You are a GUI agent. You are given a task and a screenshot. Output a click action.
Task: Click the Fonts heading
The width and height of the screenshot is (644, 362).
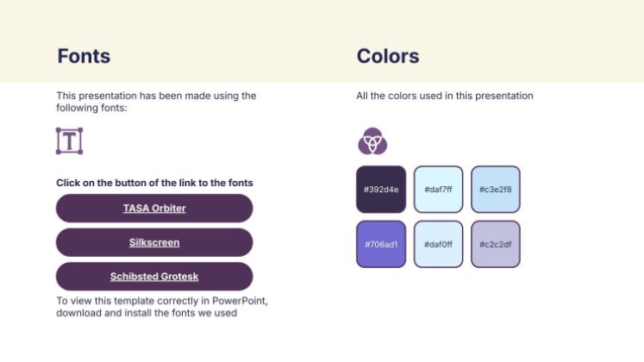tap(84, 57)
